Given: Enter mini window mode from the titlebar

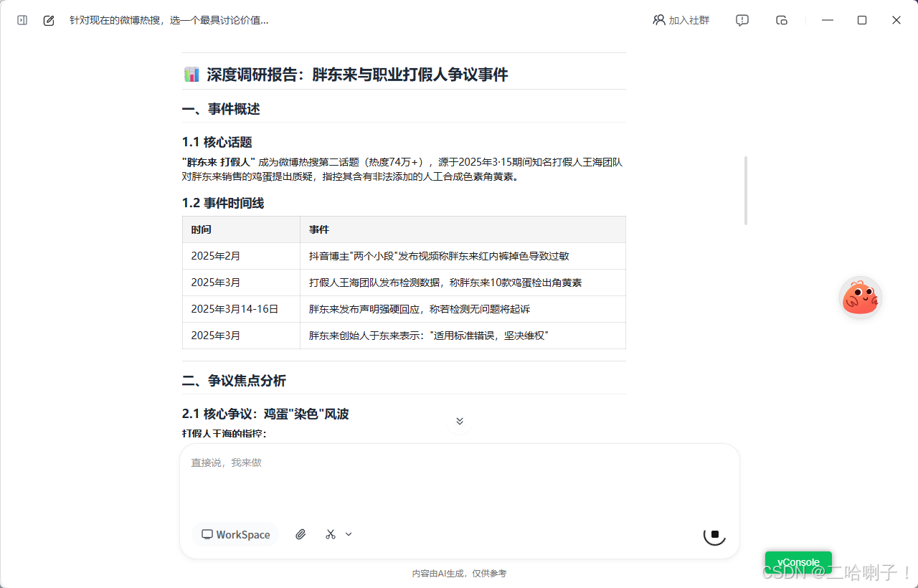Looking at the screenshot, I should 781,20.
